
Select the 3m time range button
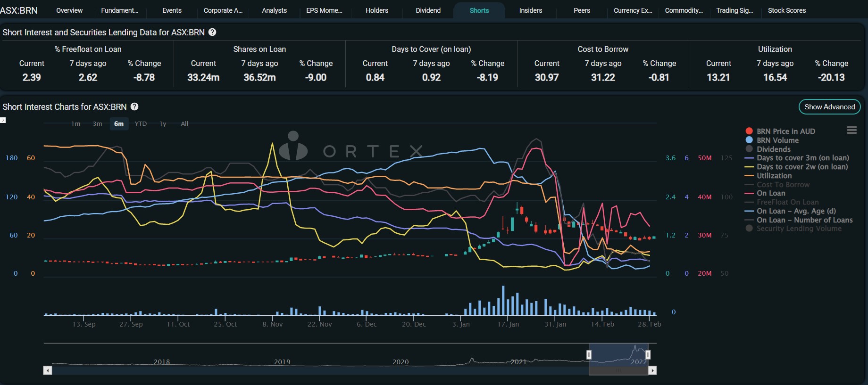click(97, 124)
